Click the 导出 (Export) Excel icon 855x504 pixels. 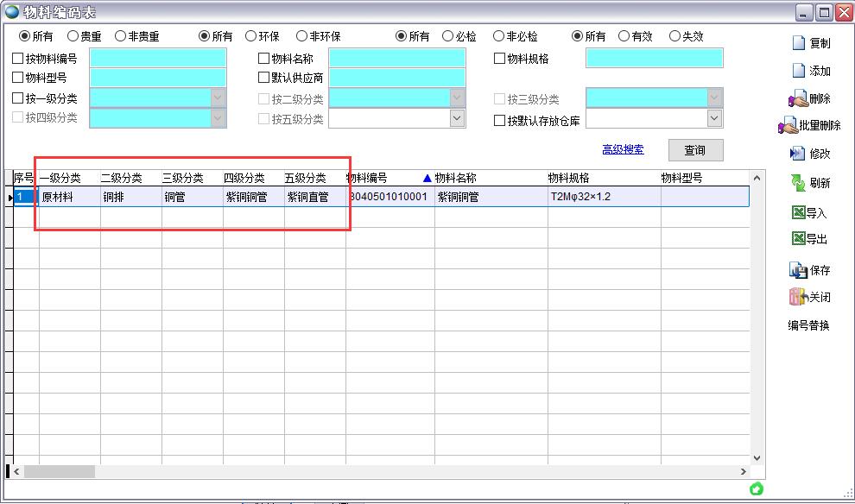(798, 239)
